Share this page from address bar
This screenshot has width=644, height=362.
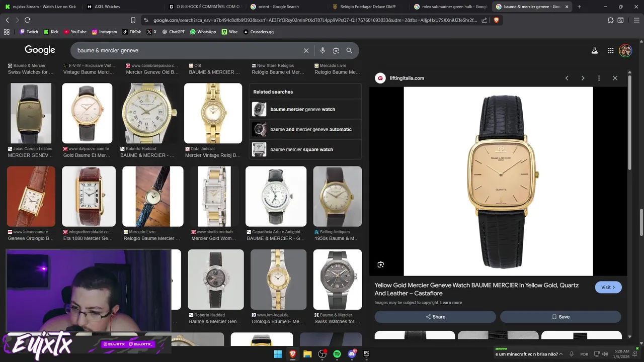pyautogui.click(x=484, y=20)
